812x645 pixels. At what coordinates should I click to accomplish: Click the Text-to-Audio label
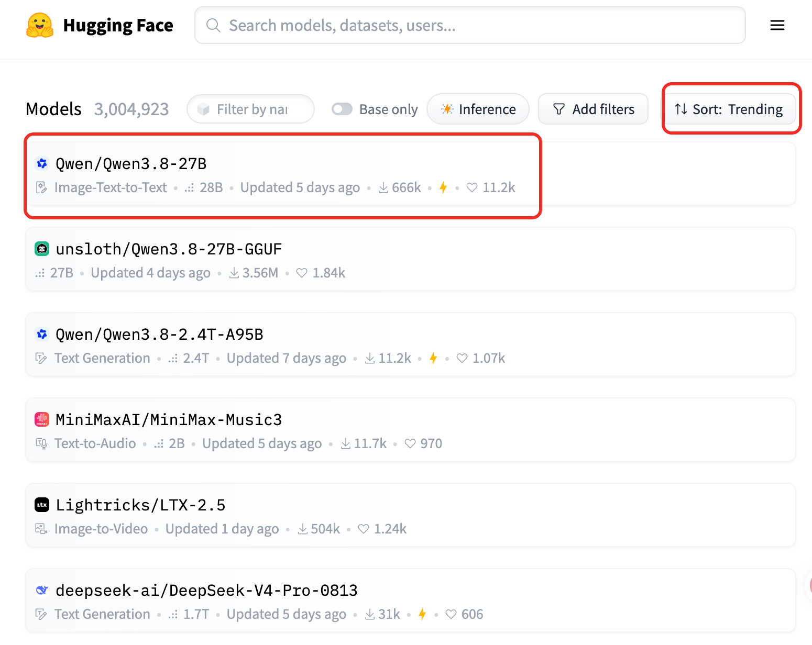tap(95, 443)
